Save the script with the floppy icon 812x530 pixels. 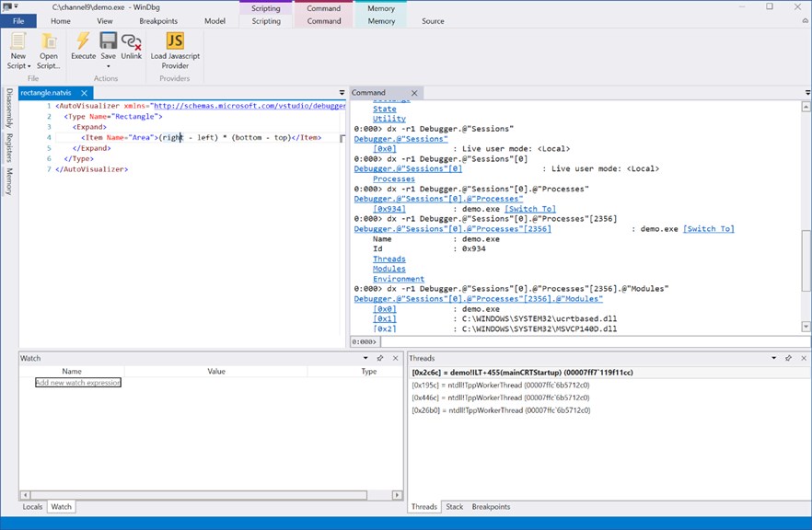pos(109,40)
